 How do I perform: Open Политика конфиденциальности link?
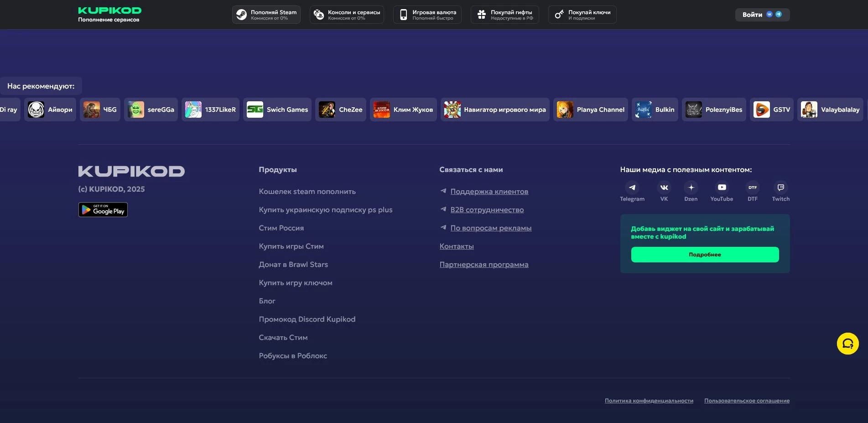pyautogui.click(x=649, y=401)
